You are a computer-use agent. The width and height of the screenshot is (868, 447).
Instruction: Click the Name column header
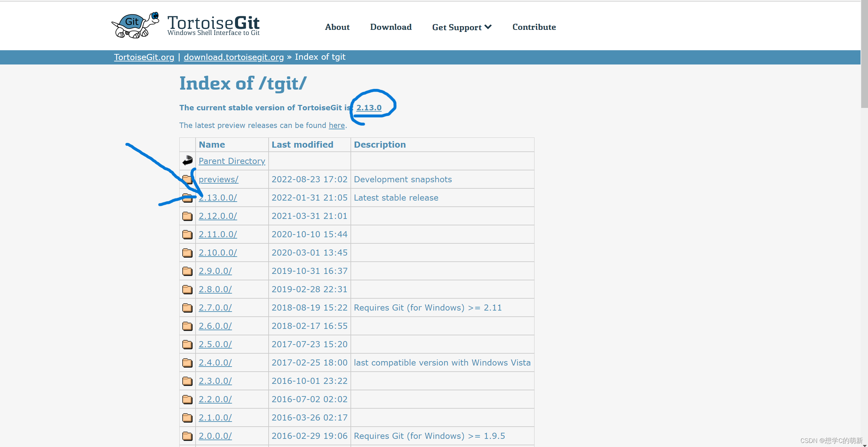[x=212, y=145]
